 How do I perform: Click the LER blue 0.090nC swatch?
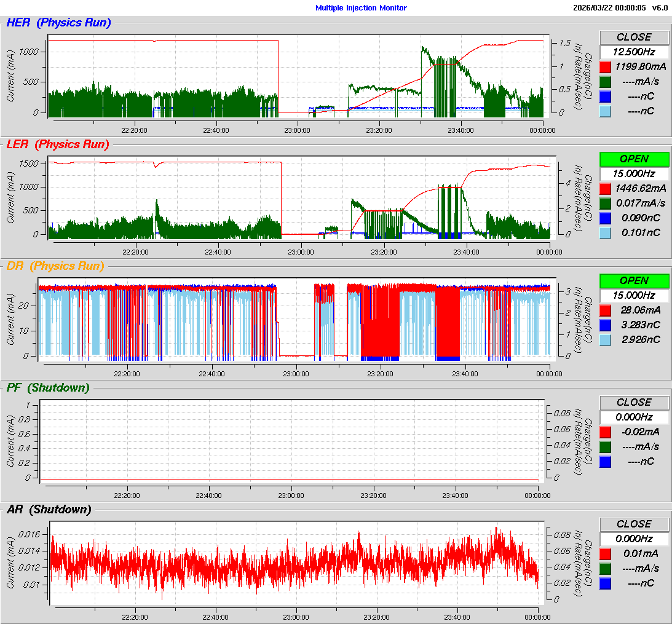[x=606, y=218]
